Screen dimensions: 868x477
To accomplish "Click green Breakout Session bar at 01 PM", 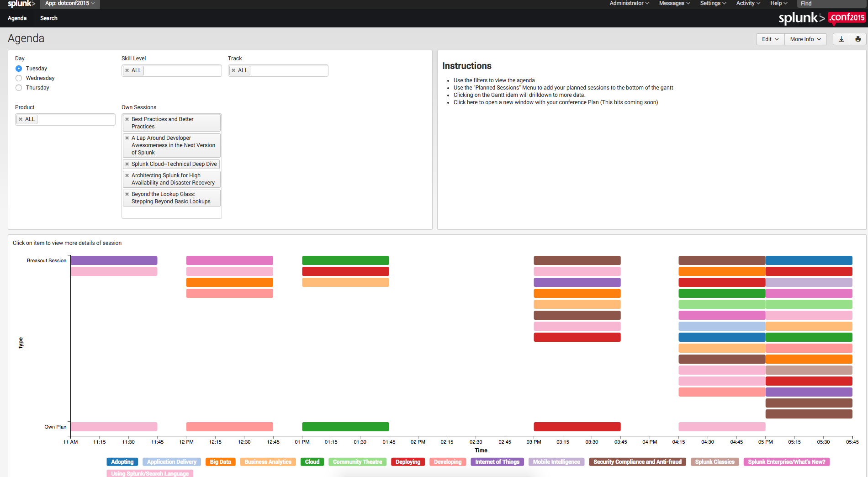I will click(345, 260).
